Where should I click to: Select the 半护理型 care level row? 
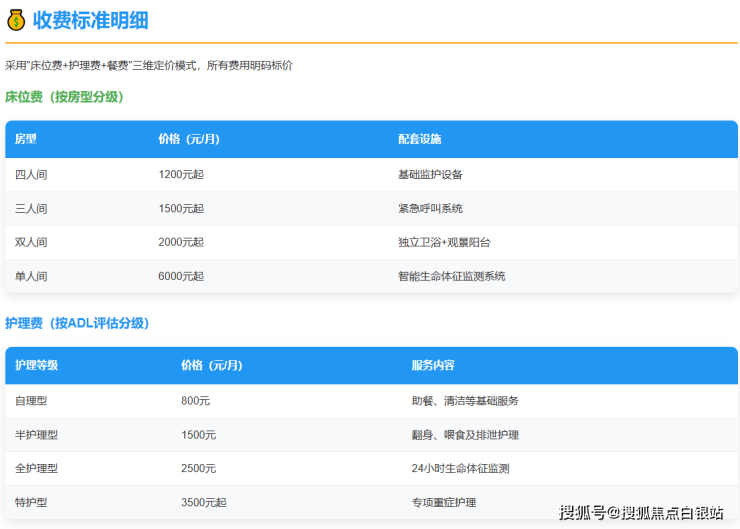37,435
